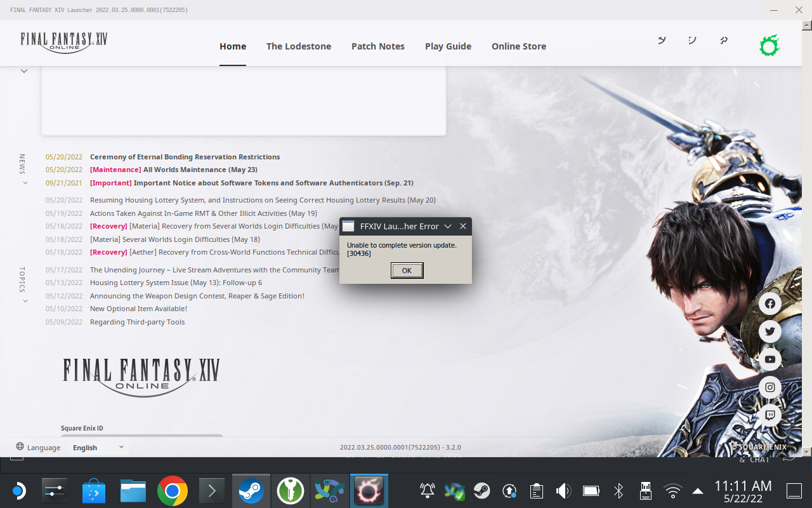812x508 pixels.
Task: Switch to Steam in the taskbar
Action: (251, 491)
